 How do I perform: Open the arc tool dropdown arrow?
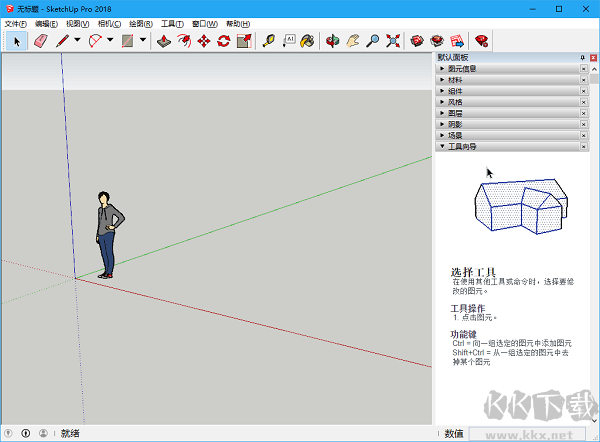point(110,41)
